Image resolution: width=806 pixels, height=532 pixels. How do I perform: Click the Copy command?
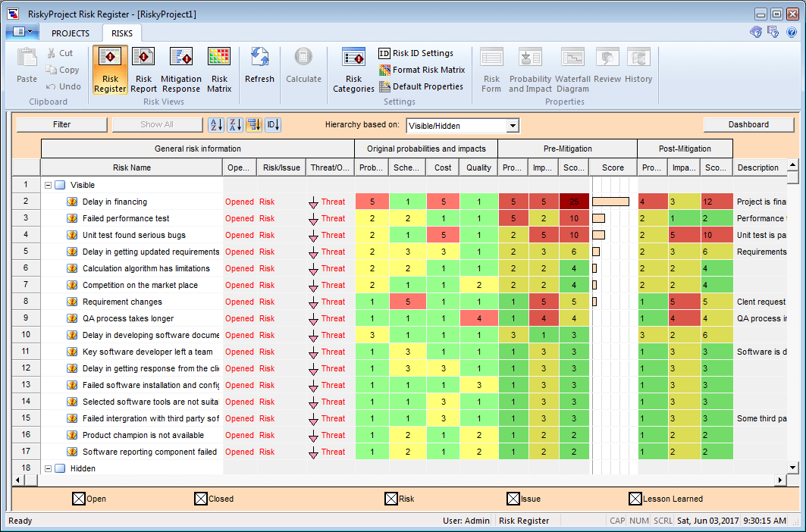pos(63,70)
